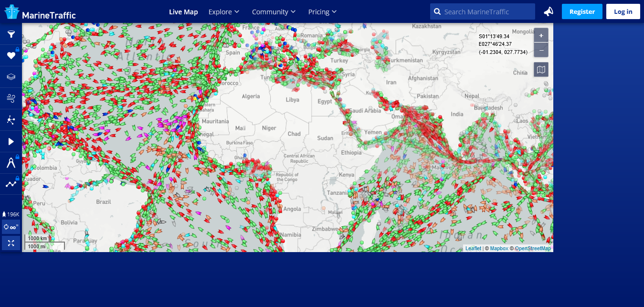This screenshot has width=644, height=307.
Task: Expand the Explore dropdown menu
Action: click(x=224, y=11)
